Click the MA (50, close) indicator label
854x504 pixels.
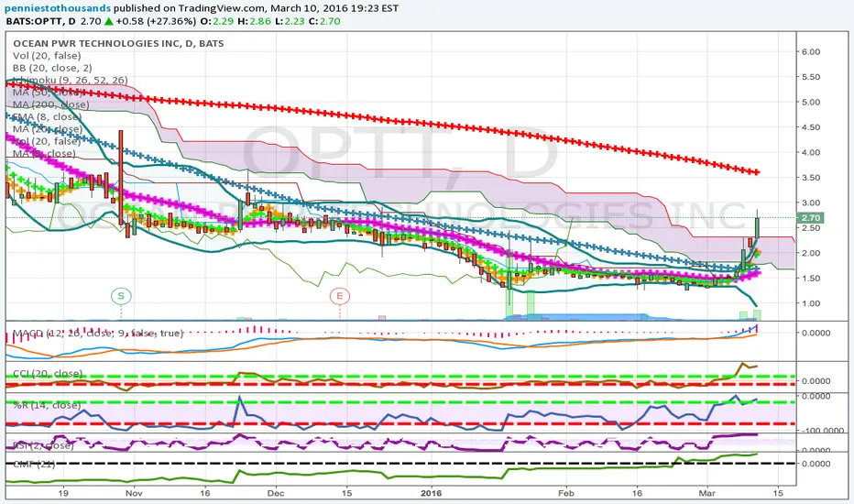pyautogui.click(x=48, y=92)
